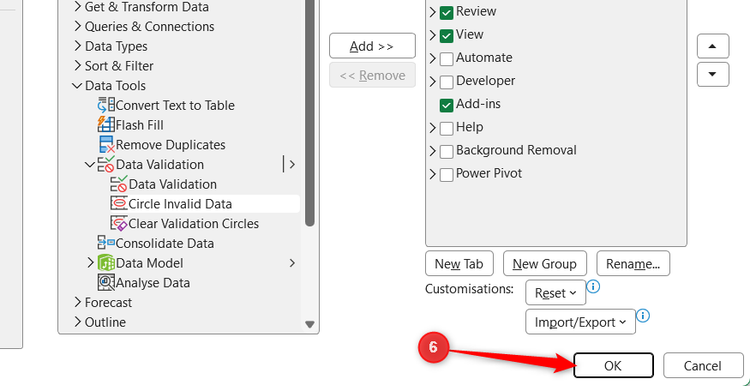Open the info icon beside Import/Export
Image resolution: width=750 pixels, height=386 pixels.
click(643, 316)
